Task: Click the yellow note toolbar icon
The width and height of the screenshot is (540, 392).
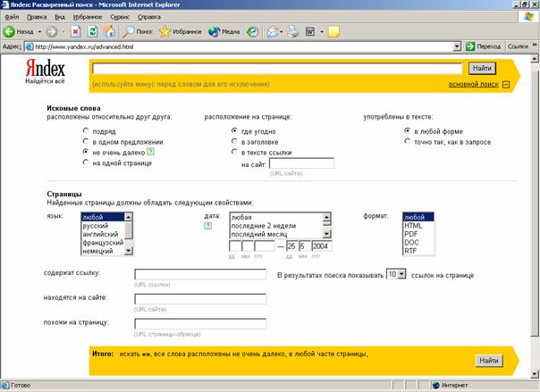Action: pos(333,31)
